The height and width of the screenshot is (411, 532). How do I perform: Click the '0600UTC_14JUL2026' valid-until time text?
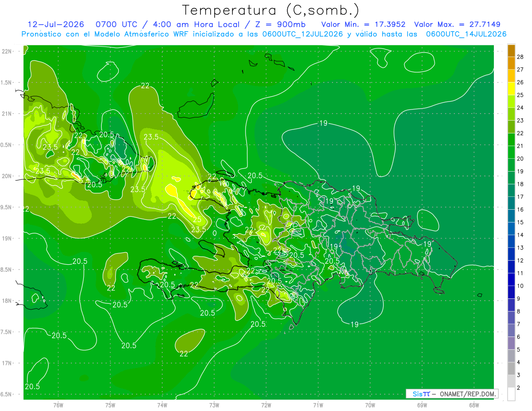465,34
